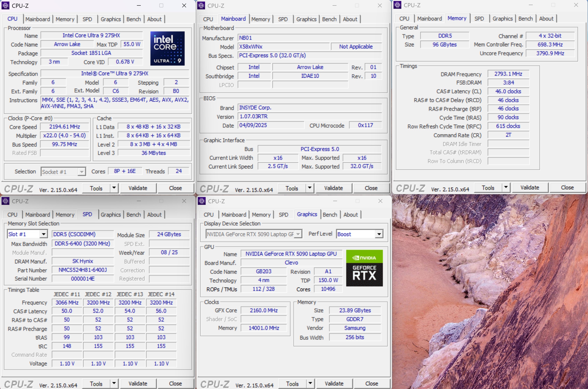Open the Slot #1 memory slot dropdown

[44, 234]
